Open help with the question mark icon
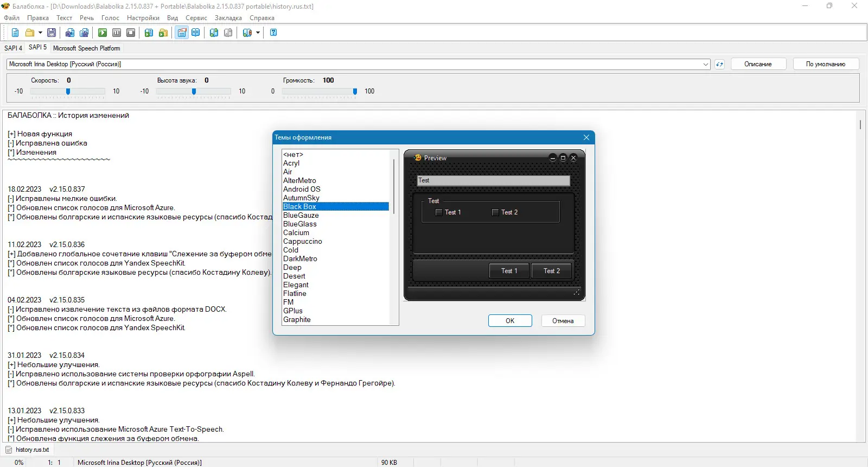The image size is (868, 467). point(273,33)
